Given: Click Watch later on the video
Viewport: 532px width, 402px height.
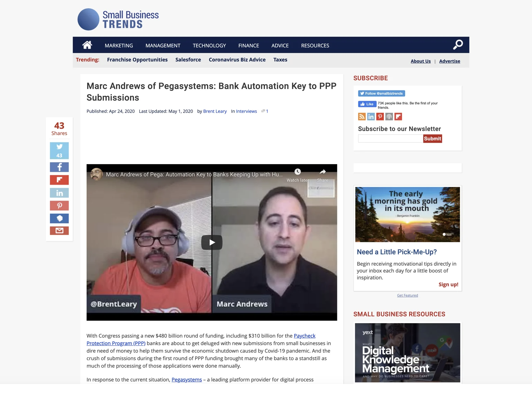Looking at the screenshot, I should tap(297, 175).
